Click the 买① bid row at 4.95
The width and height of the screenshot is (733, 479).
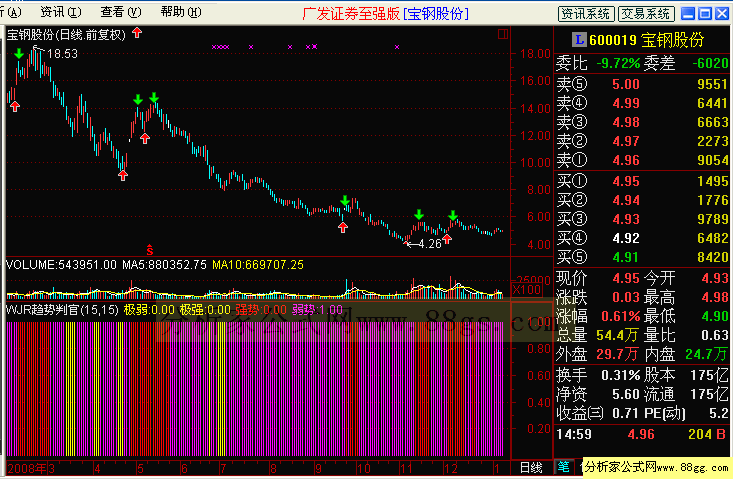pyautogui.click(x=642, y=181)
